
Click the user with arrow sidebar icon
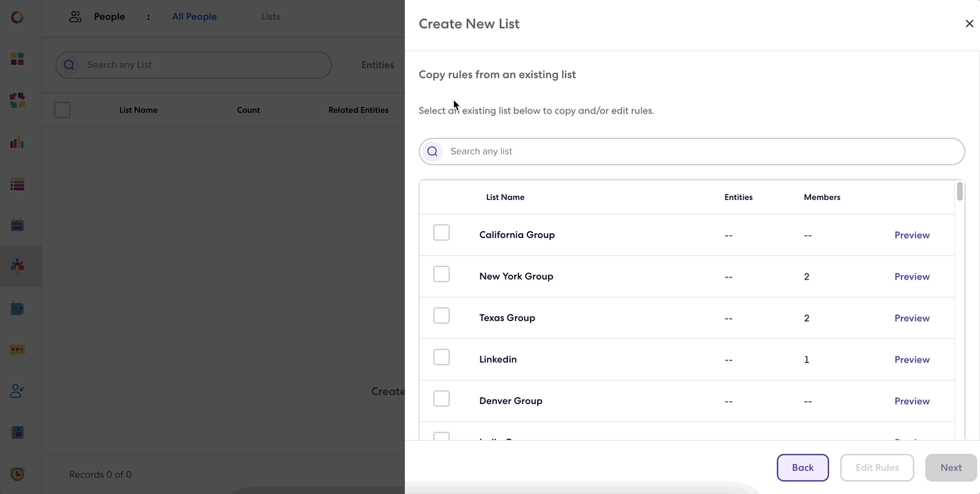point(17,391)
